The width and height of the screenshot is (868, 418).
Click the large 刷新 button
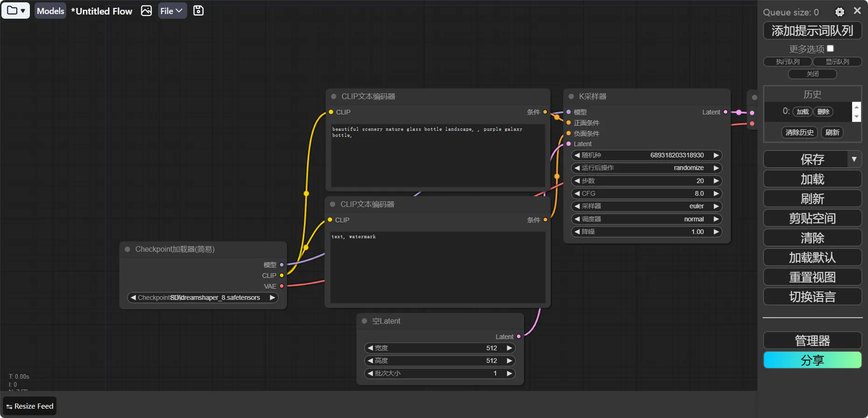812,198
